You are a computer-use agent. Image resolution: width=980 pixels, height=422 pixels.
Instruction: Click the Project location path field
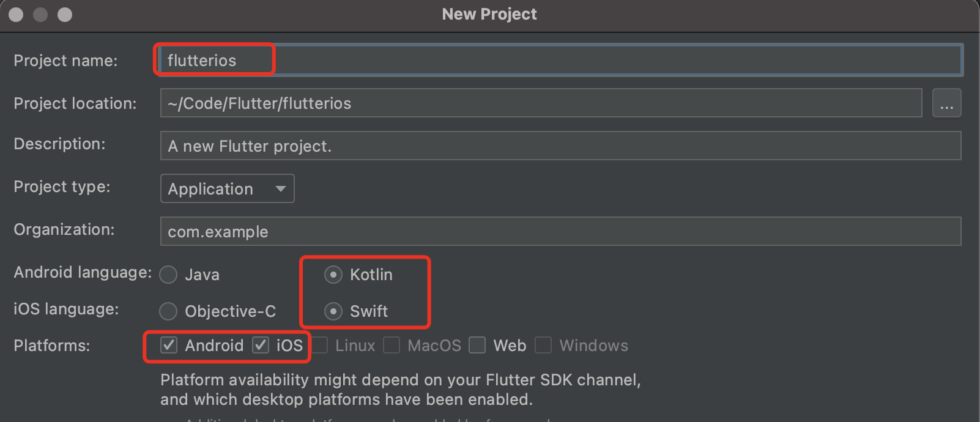point(541,103)
